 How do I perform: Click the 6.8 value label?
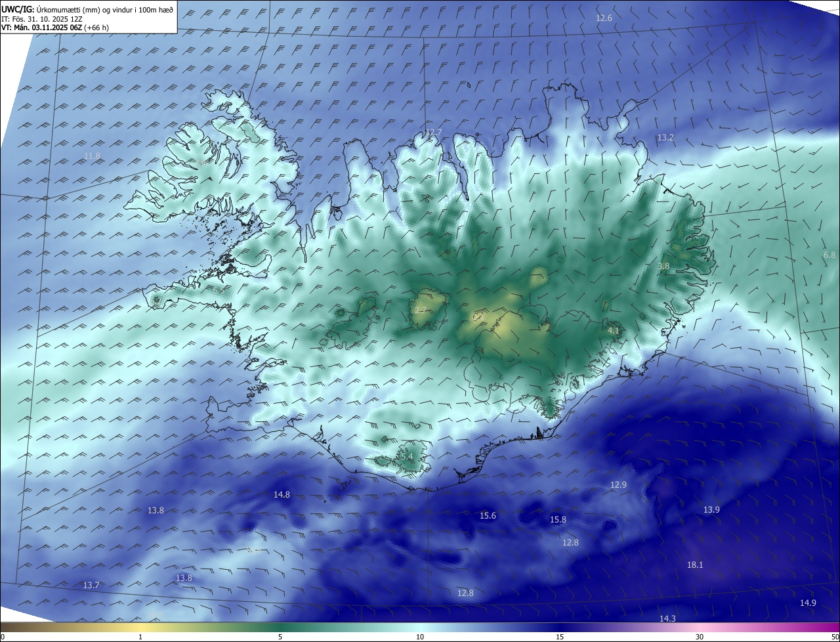[829, 255]
